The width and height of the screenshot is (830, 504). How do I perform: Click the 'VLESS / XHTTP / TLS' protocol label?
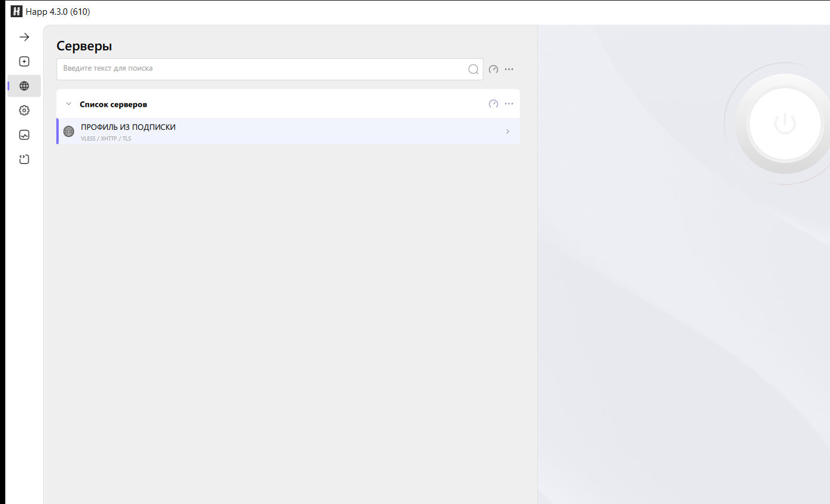pyautogui.click(x=106, y=138)
